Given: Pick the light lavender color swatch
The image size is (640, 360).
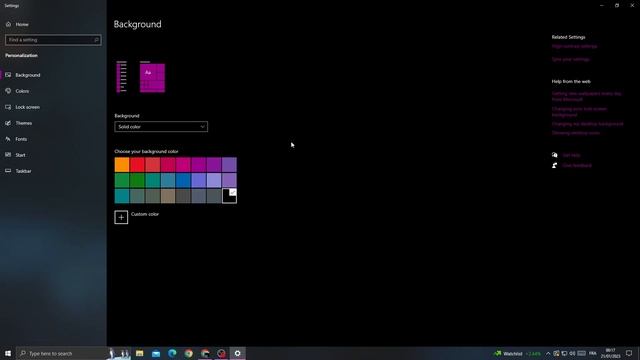Looking at the screenshot, I should click(214, 180).
